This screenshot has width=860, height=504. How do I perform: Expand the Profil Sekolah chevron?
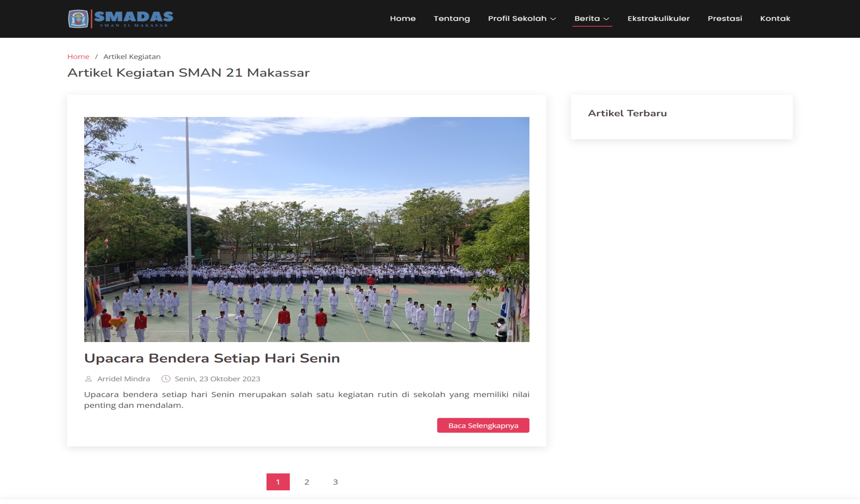pyautogui.click(x=553, y=19)
